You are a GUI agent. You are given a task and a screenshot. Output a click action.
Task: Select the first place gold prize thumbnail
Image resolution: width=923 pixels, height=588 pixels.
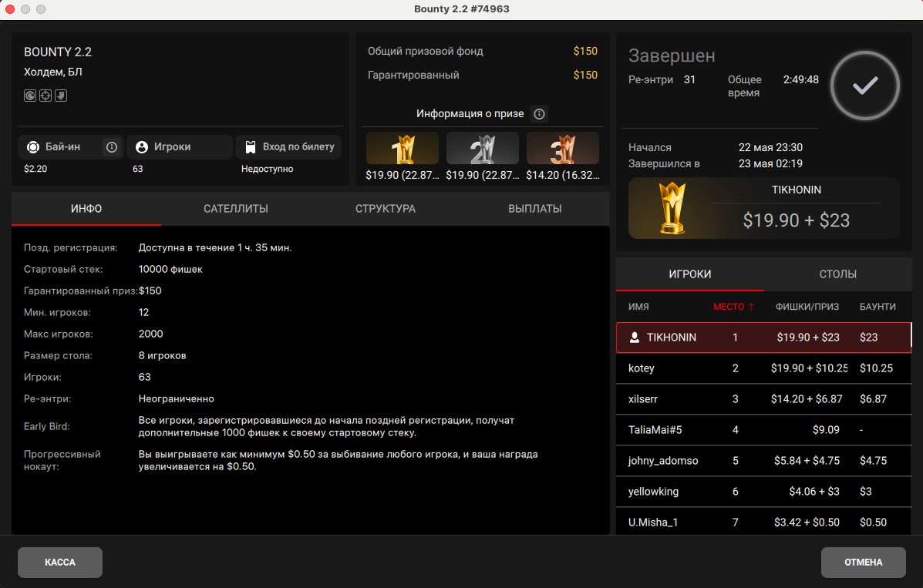tap(403, 148)
